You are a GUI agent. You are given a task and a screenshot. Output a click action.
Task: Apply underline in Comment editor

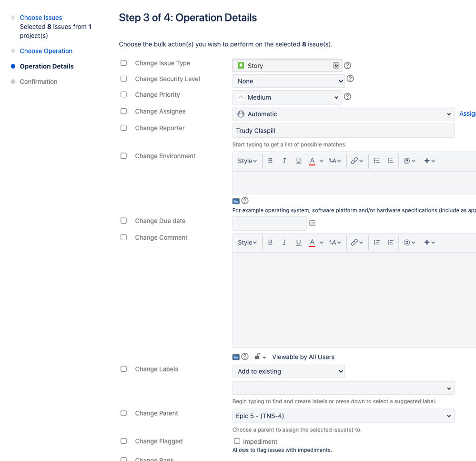pyautogui.click(x=298, y=242)
